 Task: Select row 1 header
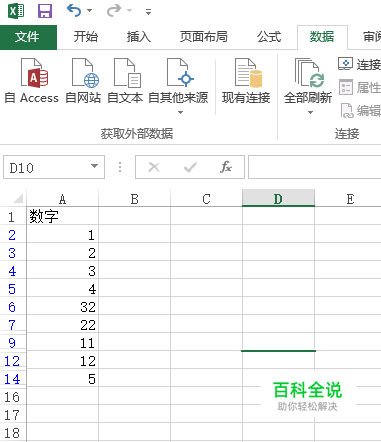[x=12, y=217]
